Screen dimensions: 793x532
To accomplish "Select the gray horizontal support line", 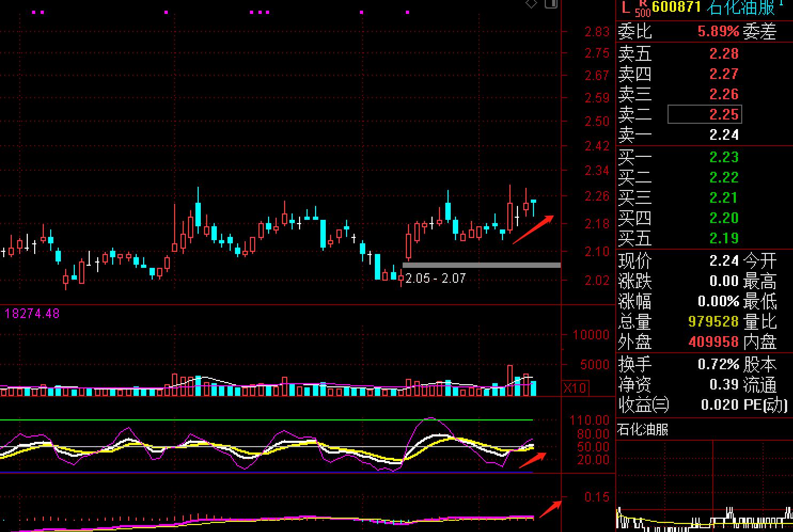I will 481,265.
